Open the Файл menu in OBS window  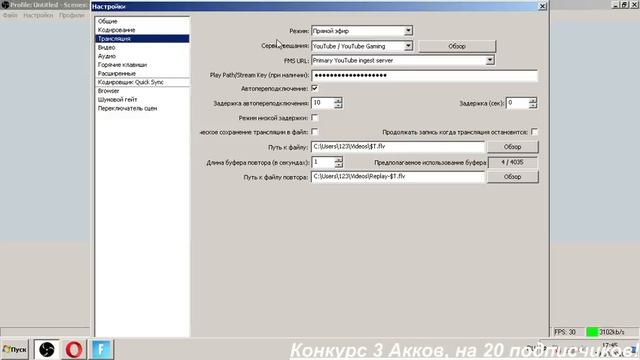pyautogui.click(x=10, y=15)
